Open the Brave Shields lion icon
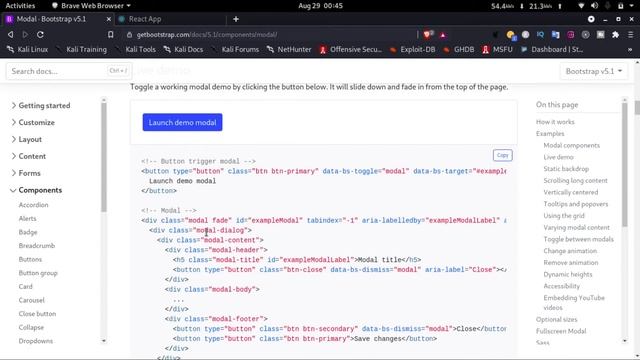This screenshot has height=360, width=640. pyautogui.click(x=427, y=35)
